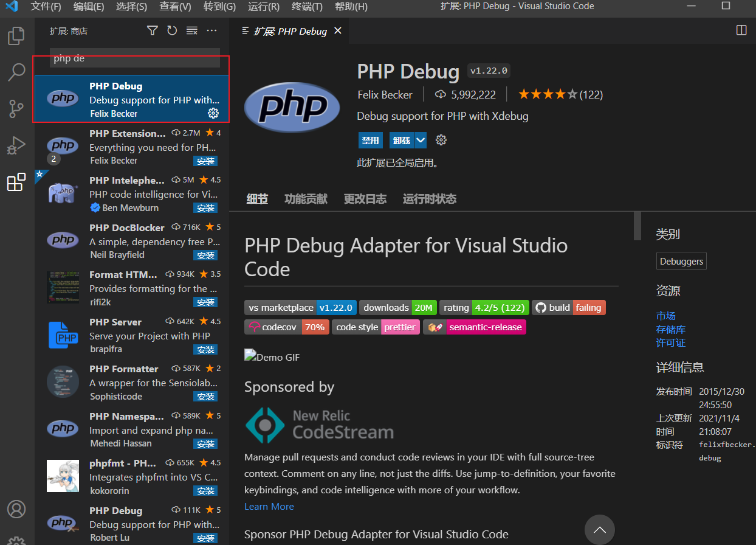This screenshot has width=756, height=545.
Task: Switch to the 功能贡献 tab
Action: (306, 199)
